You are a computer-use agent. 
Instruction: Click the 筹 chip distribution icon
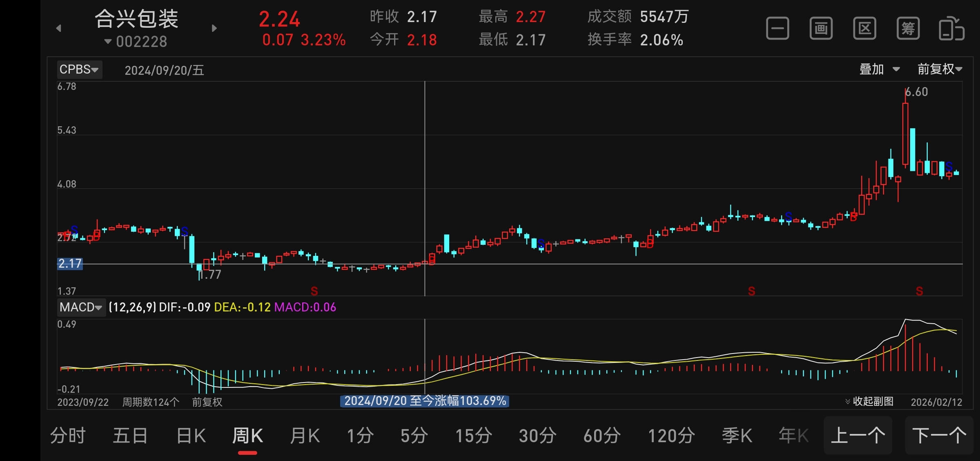tap(908, 29)
